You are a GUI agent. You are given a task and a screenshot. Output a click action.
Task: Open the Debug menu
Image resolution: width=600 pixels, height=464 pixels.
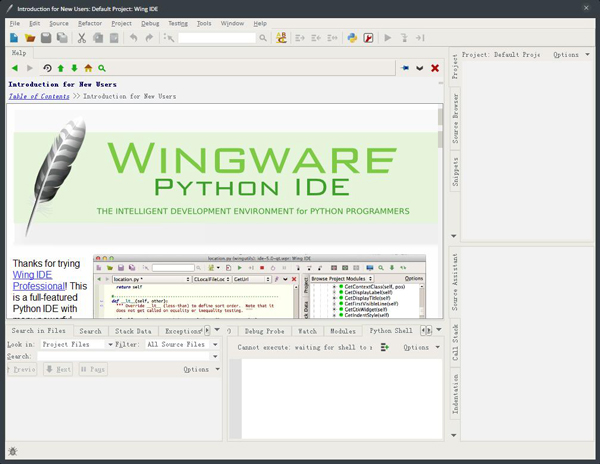tap(150, 23)
